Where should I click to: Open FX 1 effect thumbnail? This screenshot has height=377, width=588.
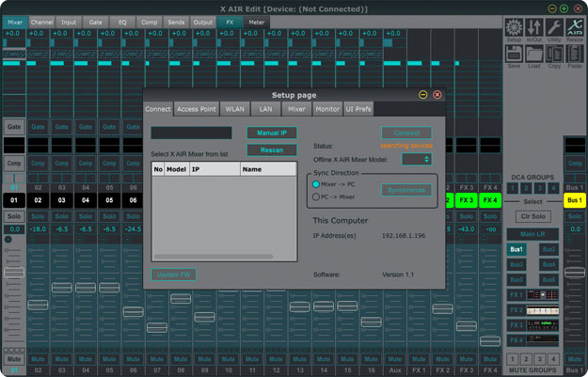pyautogui.click(x=543, y=295)
